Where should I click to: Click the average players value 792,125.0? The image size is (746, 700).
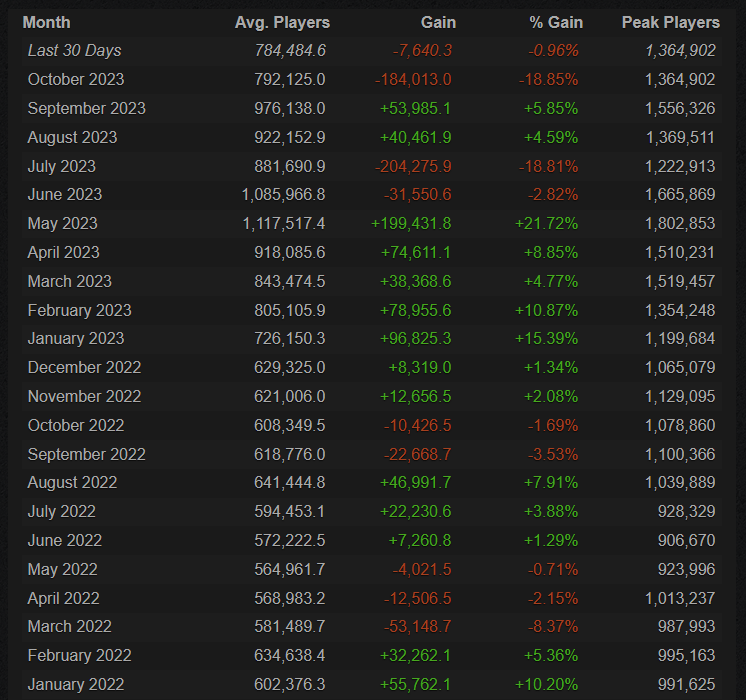click(290, 79)
